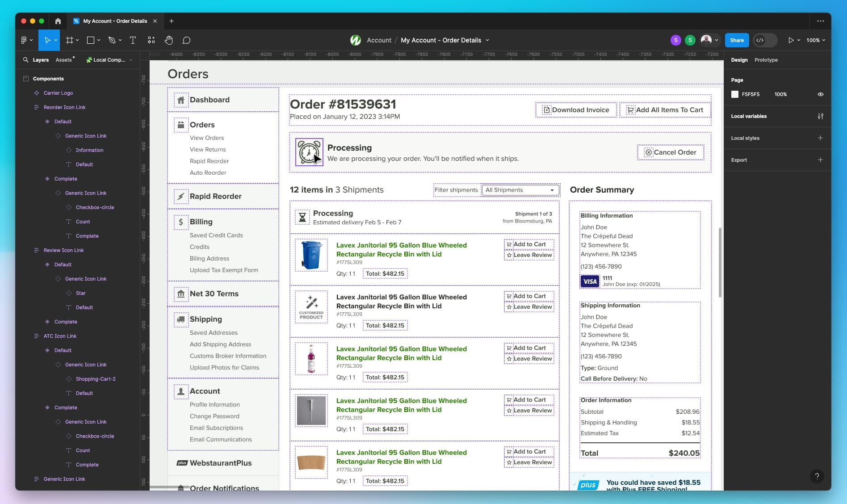Edit the page color 100% opacity field

coord(780,94)
